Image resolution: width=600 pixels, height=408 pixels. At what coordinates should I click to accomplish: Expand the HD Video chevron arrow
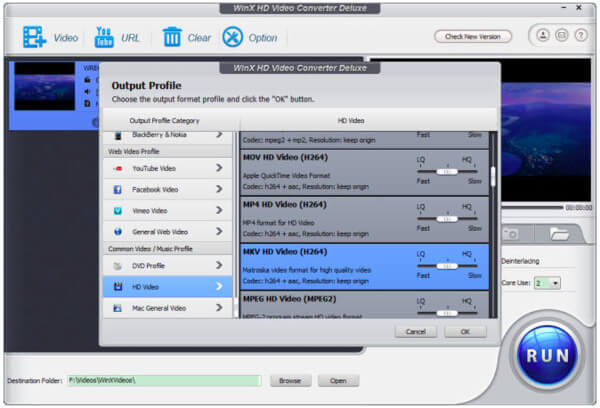[219, 286]
